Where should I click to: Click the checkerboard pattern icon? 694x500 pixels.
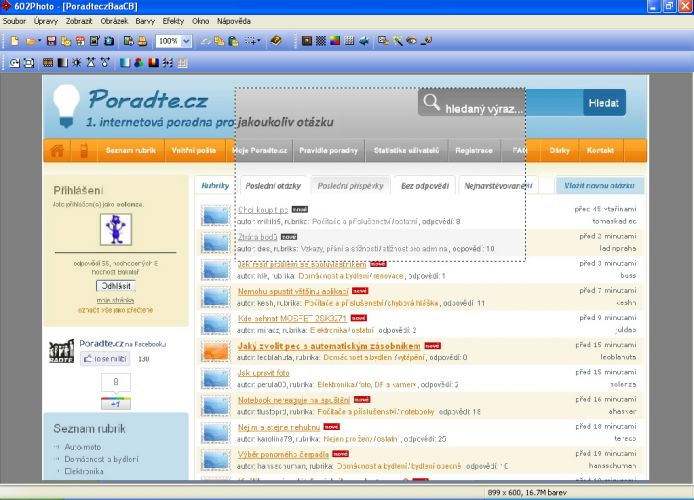(321, 41)
